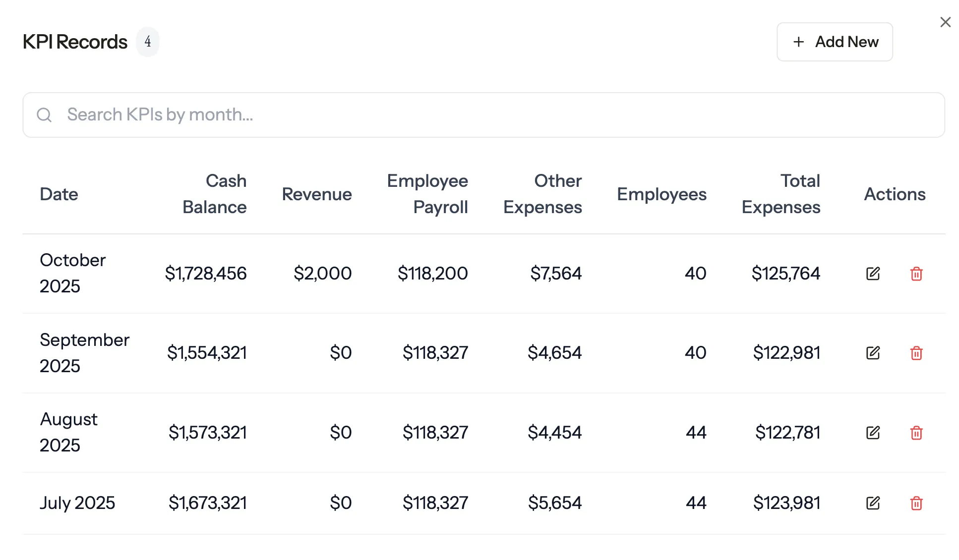Image resolution: width=959 pixels, height=560 pixels.
Task: Delete the August 2025 record
Action: pos(916,433)
